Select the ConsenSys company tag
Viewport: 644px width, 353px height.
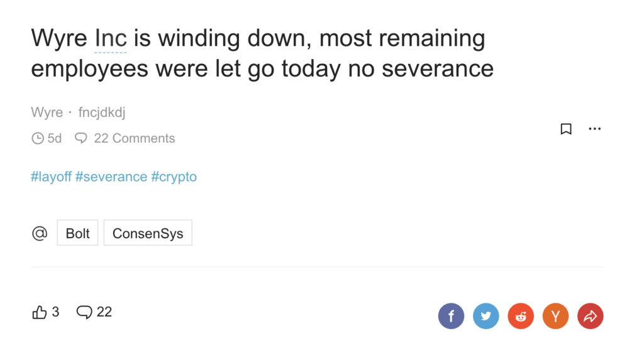click(148, 233)
